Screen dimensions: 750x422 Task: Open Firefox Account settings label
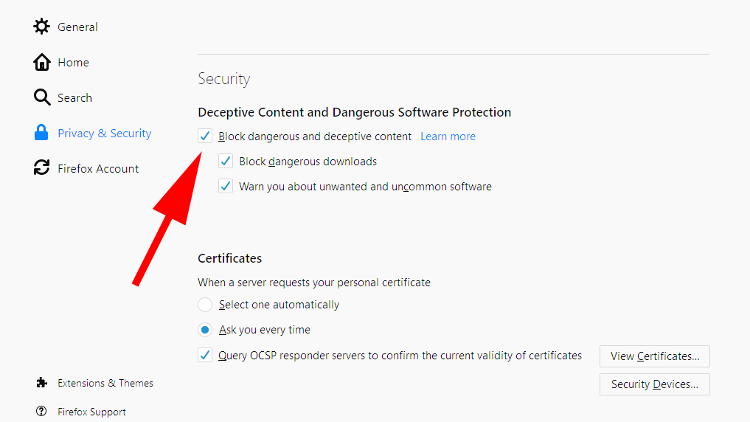(98, 169)
